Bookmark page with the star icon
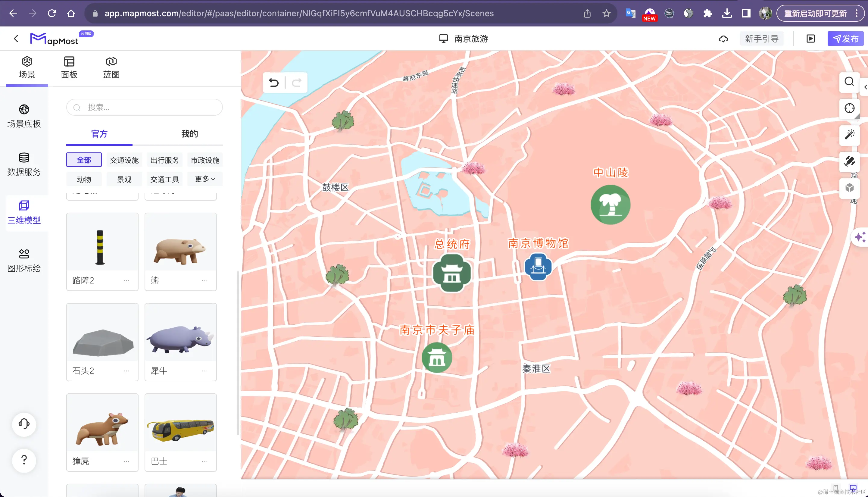The image size is (868, 497). pos(606,13)
